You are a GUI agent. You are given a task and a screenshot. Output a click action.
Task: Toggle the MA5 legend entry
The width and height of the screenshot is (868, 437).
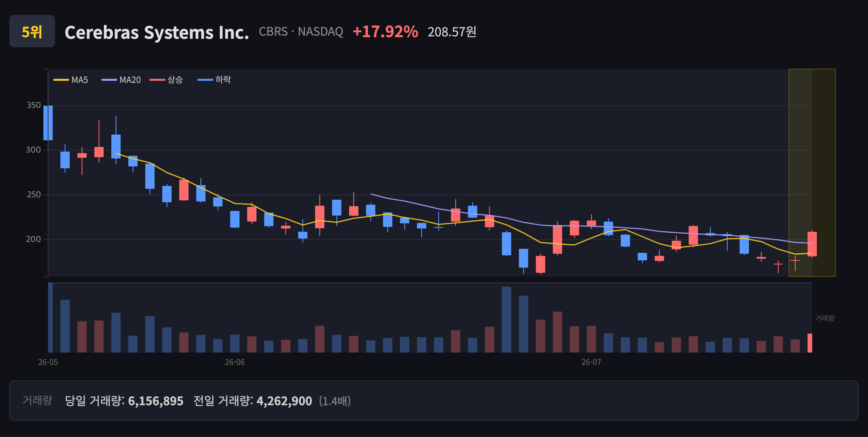(x=71, y=80)
